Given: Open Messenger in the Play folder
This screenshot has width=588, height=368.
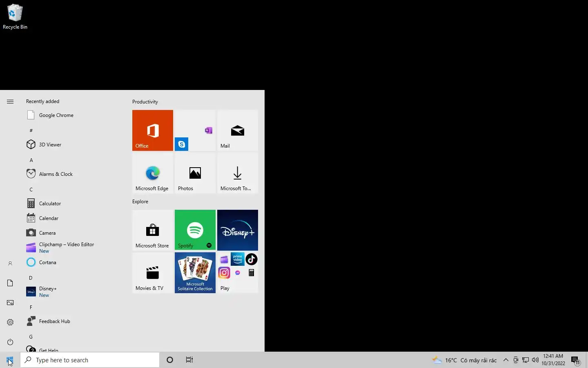Looking at the screenshot, I should (238, 273).
